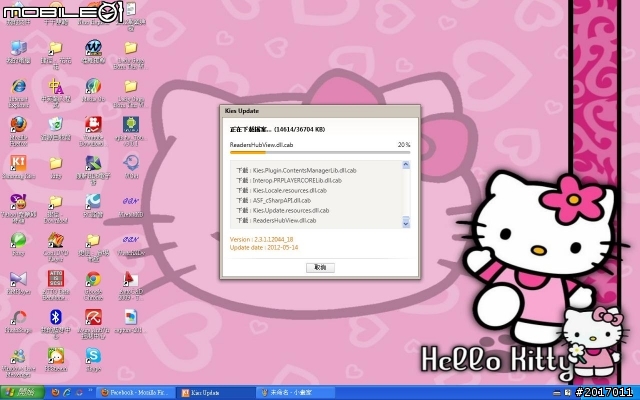Open the green checkmark Foxy icon
This screenshot has width=640, height=400.
click(x=18, y=244)
